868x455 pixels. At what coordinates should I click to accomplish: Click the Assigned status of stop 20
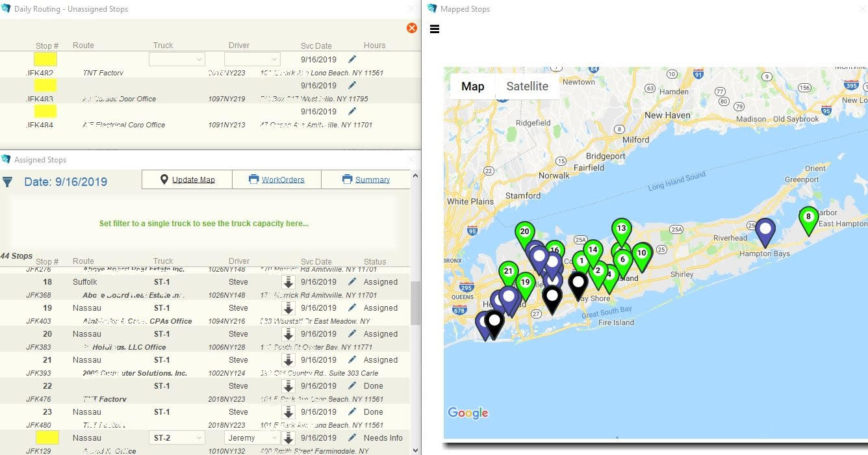pyautogui.click(x=381, y=334)
